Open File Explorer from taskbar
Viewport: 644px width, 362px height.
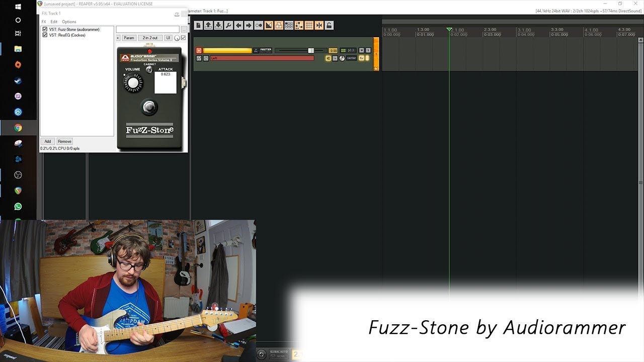click(18, 49)
